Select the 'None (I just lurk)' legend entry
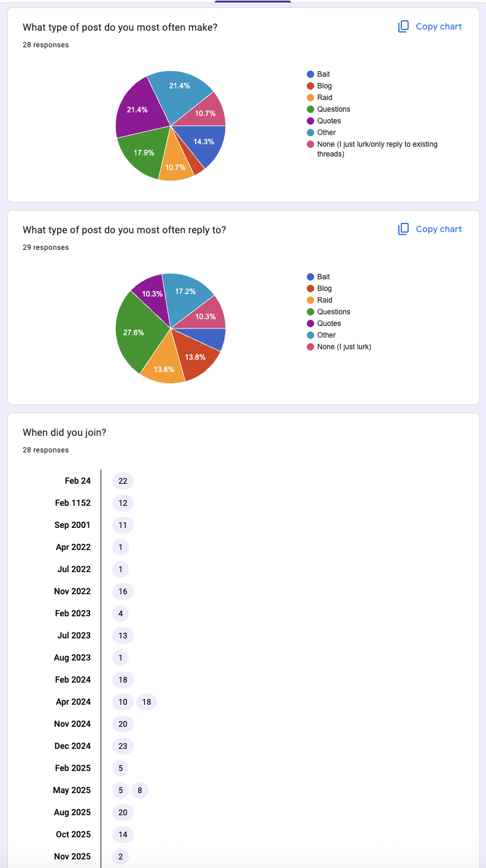The image size is (486, 868). (339, 347)
